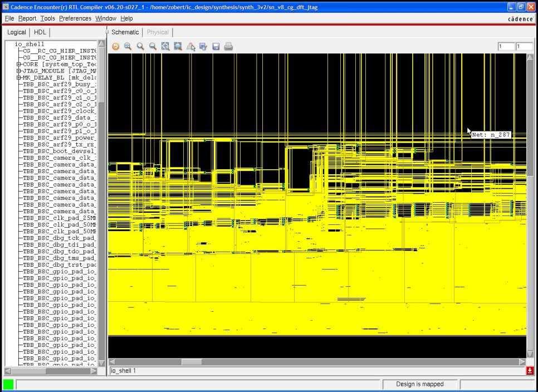Select TBB_BSC_boot_devsel tree item
This screenshot has width=538, height=392.
click(60, 151)
